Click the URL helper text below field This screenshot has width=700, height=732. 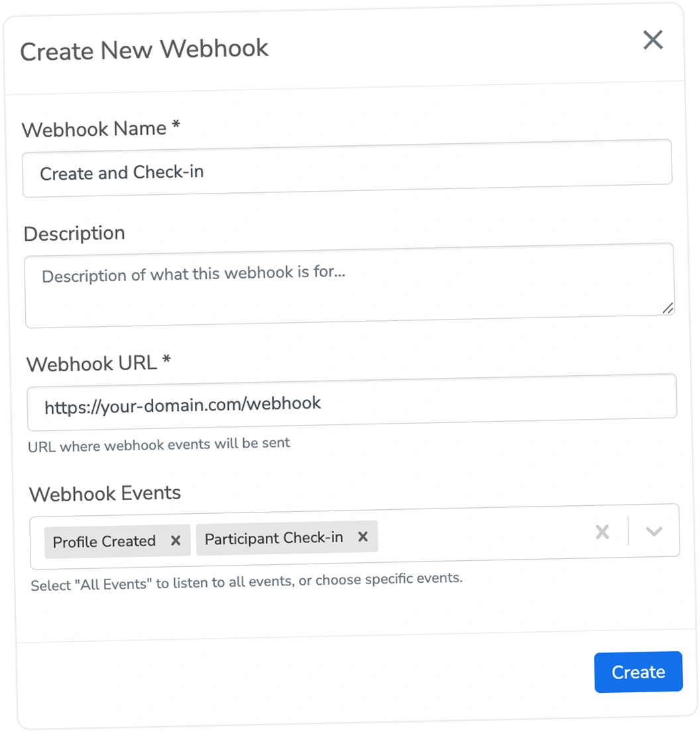159,445
